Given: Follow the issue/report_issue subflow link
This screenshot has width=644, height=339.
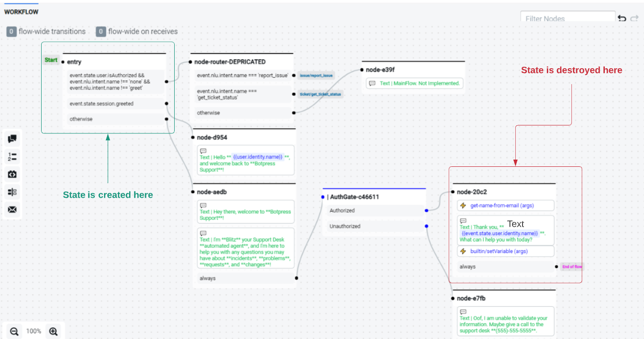Looking at the screenshot, I should tap(316, 75).
